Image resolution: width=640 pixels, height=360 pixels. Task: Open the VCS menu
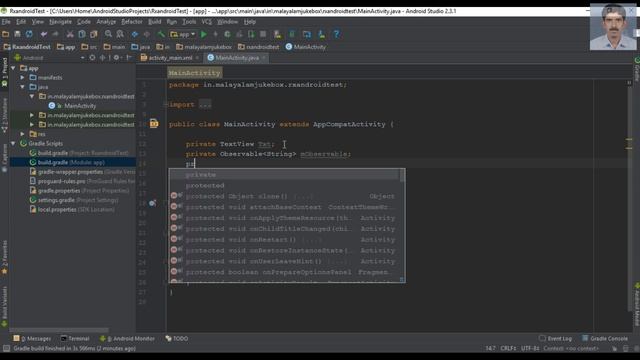tap(207, 22)
